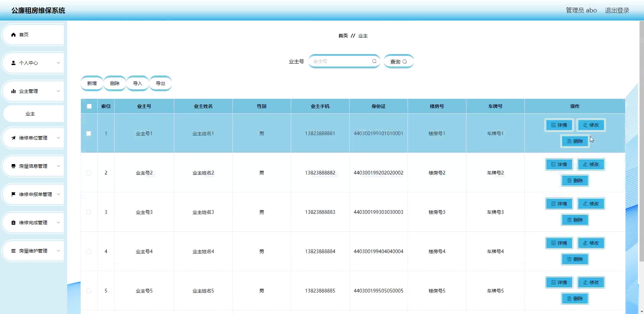Click the 导出 button
644x314 pixels.
click(x=160, y=83)
